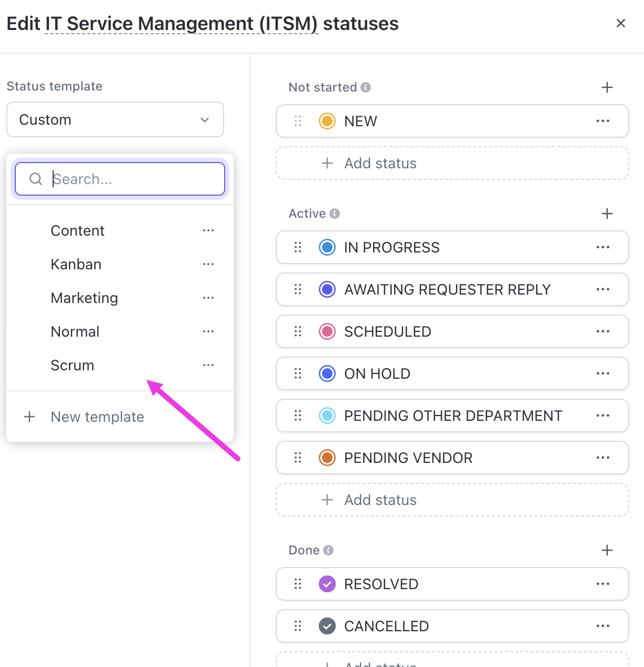The width and height of the screenshot is (644, 667).
Task: Select the Content template entry
Action: pos(77,230)
